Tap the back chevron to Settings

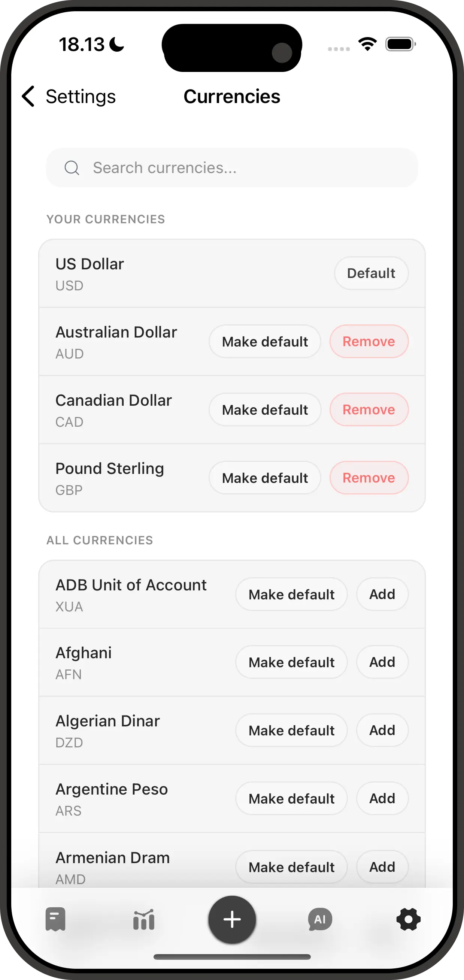pos(28,96)
